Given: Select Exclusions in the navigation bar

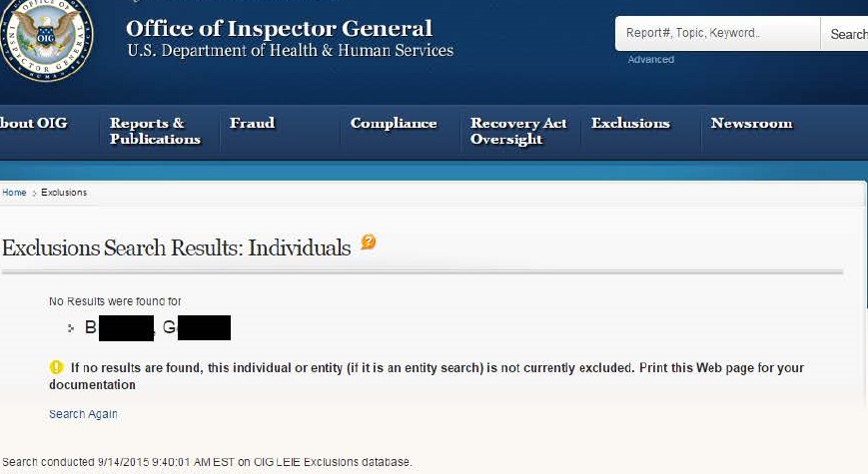Looking at the screenshot, I should (x=630, y=123).
